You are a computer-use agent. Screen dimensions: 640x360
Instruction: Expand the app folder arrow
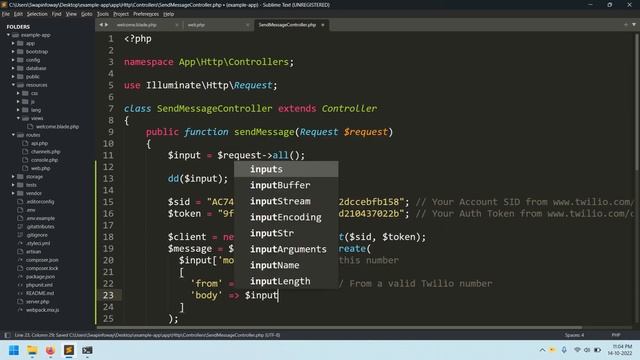tap(13, 43)
